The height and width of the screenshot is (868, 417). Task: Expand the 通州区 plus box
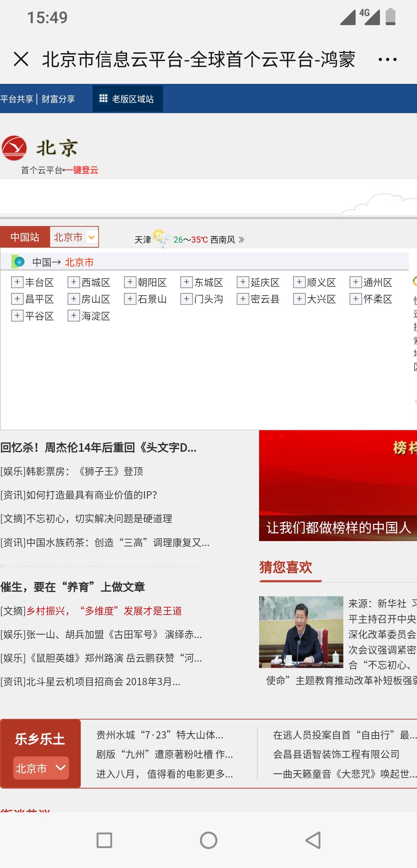pyautogui.click(x=355, y=282)
